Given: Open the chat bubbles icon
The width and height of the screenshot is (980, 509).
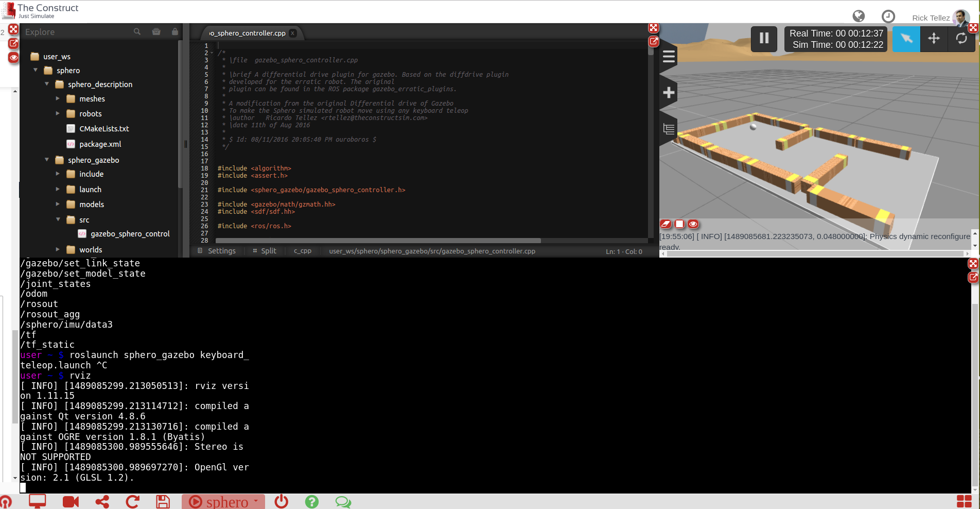Looking at the screenshot, I should 343,502.
